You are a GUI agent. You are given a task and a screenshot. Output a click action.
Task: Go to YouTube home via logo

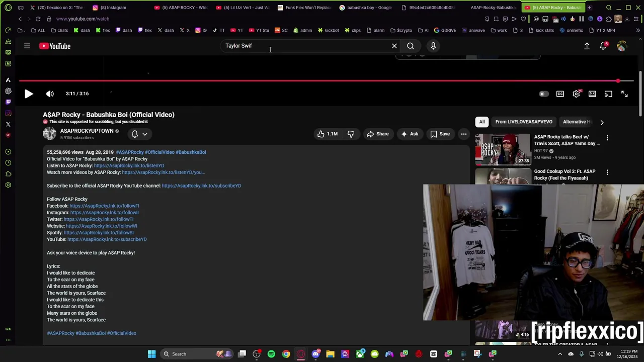55,46
